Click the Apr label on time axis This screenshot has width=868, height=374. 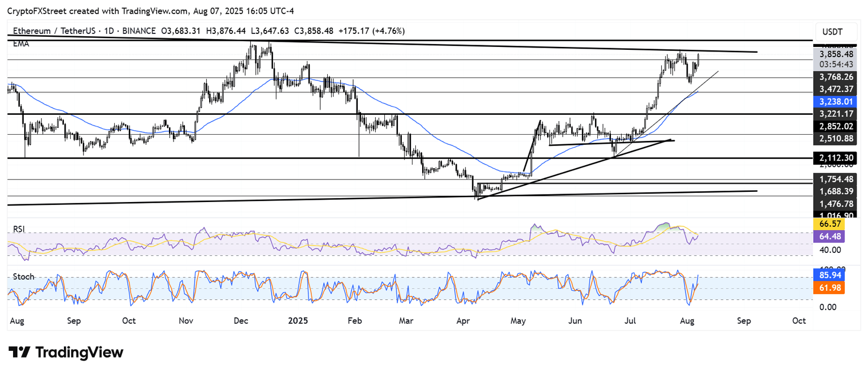(464, 320)
